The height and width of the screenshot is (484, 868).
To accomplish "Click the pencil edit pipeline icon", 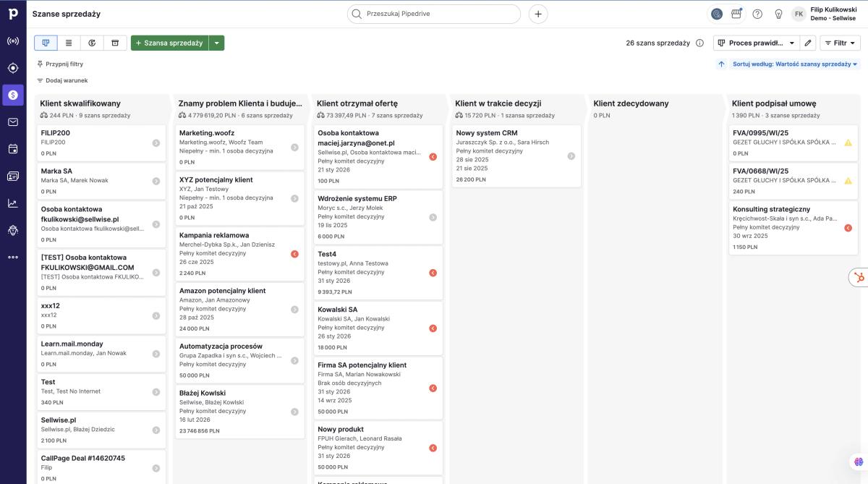I will (809, 43).
